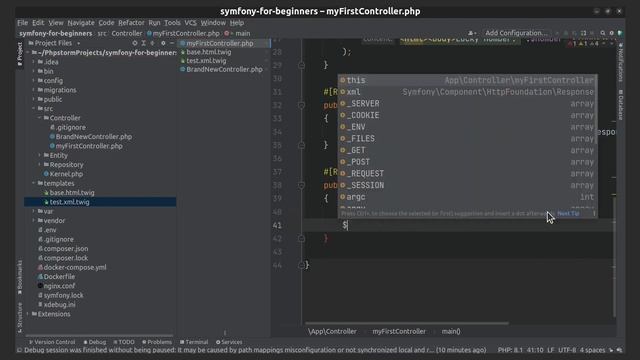
Task: Click composer.json file icon in tree
Action: 40,249
